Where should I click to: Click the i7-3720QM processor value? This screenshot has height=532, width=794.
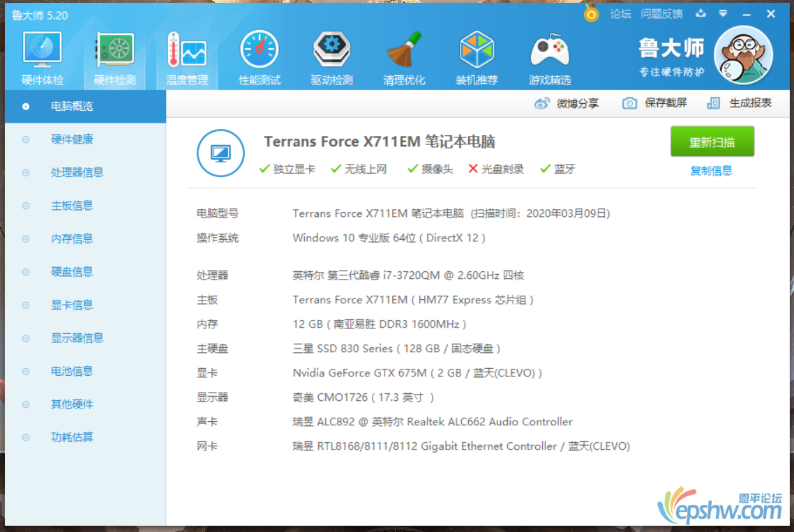(408, 275)
